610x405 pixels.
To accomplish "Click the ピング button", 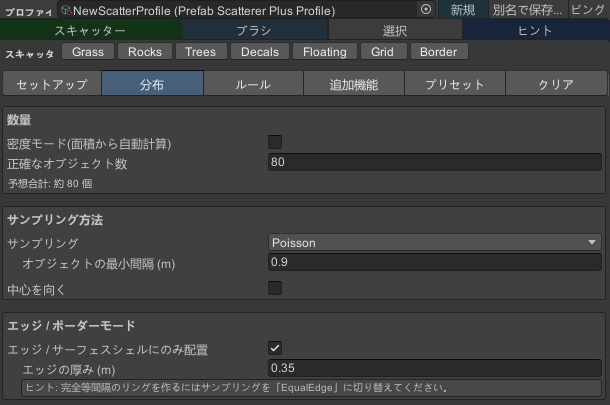I will click(587, 10).
